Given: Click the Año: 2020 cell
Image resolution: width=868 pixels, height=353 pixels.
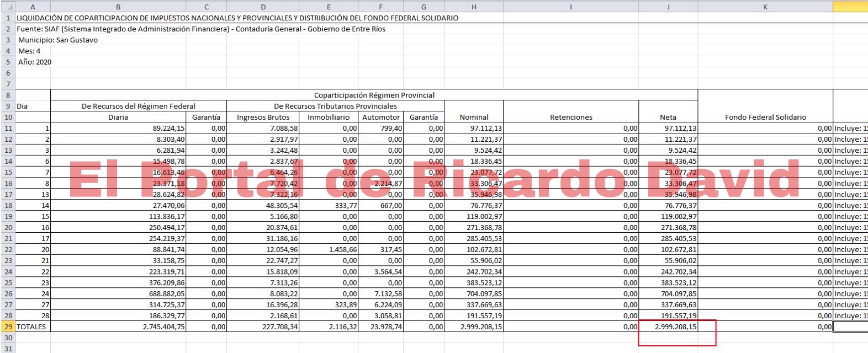Looking at the screenshot, I should point(34,62).
